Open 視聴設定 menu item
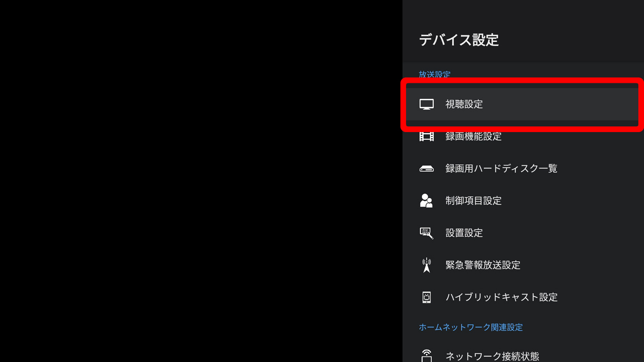 [x=523, y=104]
